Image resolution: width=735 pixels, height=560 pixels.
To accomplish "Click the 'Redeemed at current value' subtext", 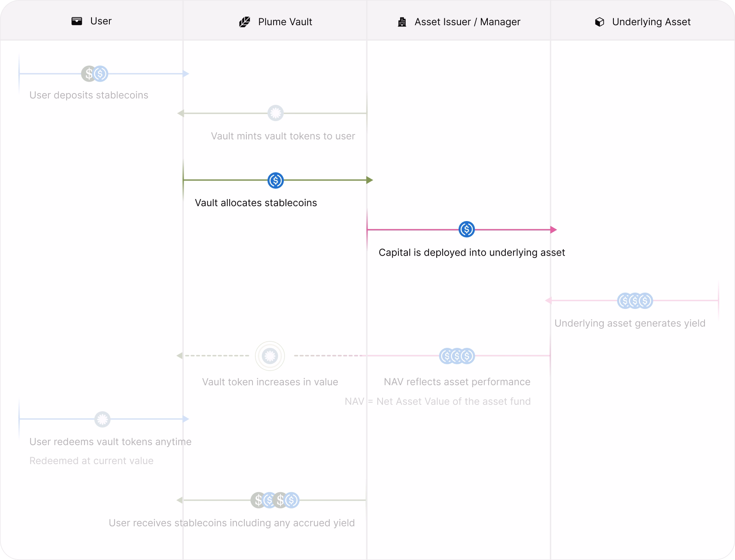I will pos(91,461).
